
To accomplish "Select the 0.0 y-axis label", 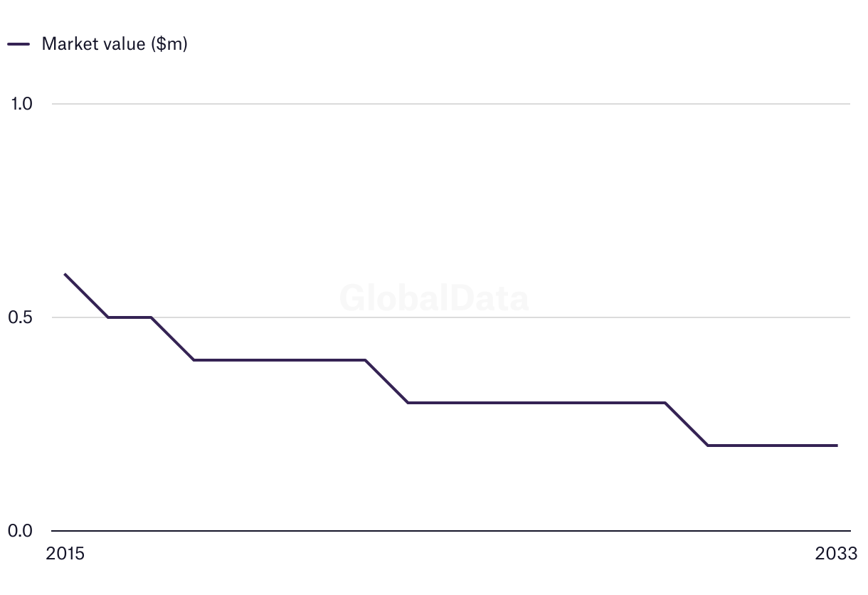I will (x=21, y=531).
